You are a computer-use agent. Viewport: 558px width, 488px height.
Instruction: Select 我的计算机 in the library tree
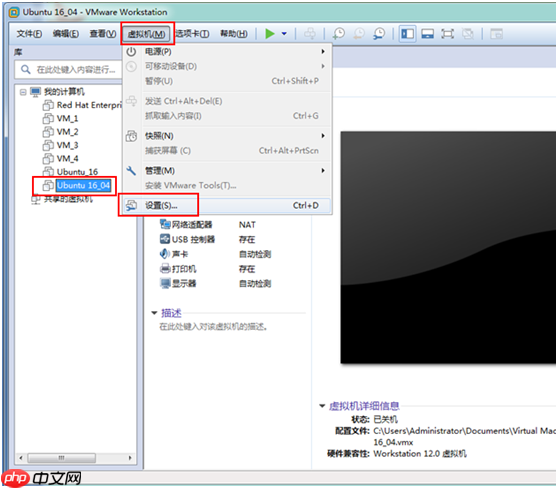(x=64, y=92)
